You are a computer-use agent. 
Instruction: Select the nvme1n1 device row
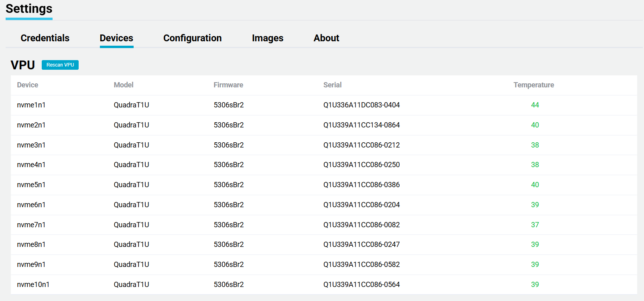pos(31,105)
